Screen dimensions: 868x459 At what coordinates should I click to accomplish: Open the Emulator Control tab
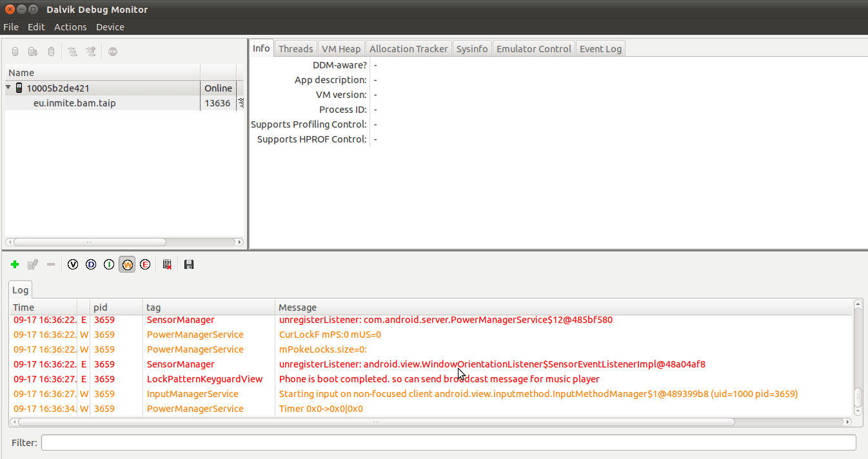(x=534, y=49)
